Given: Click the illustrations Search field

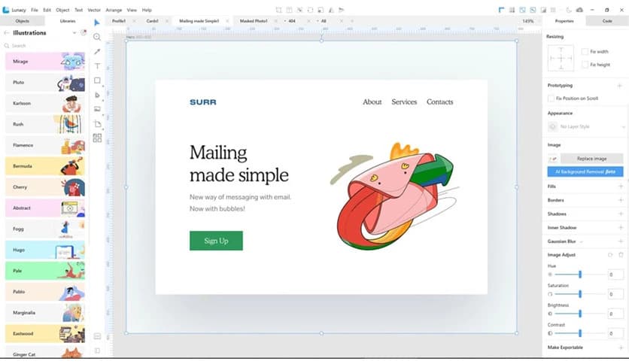Looking at the screenshot, I should click(44, 46).
